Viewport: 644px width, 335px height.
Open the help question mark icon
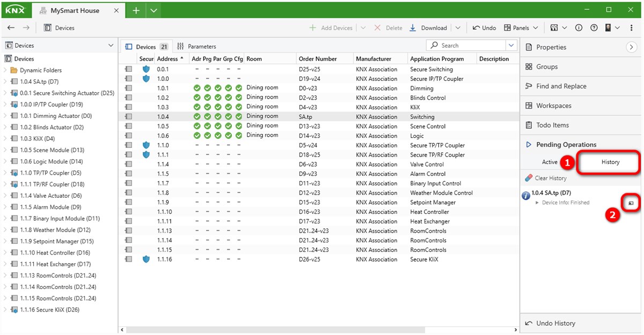(x=594, y=28)
